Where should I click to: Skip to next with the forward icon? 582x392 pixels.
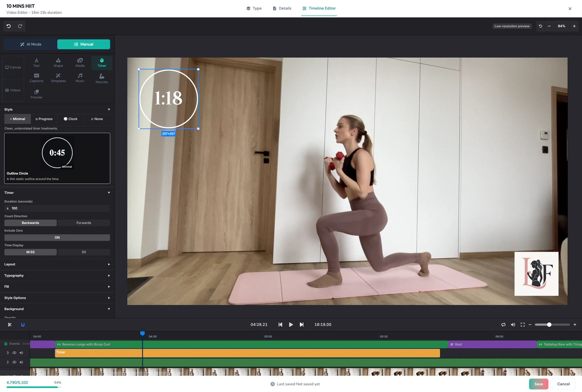302,325
